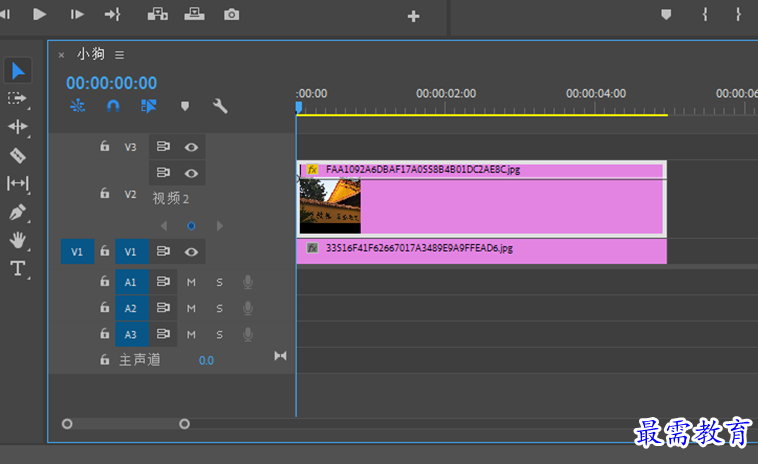This screenshot has width=758, height=464.
Task: Add marker in the right monitor
Action: pyautogui.click(x=666, y=14)
